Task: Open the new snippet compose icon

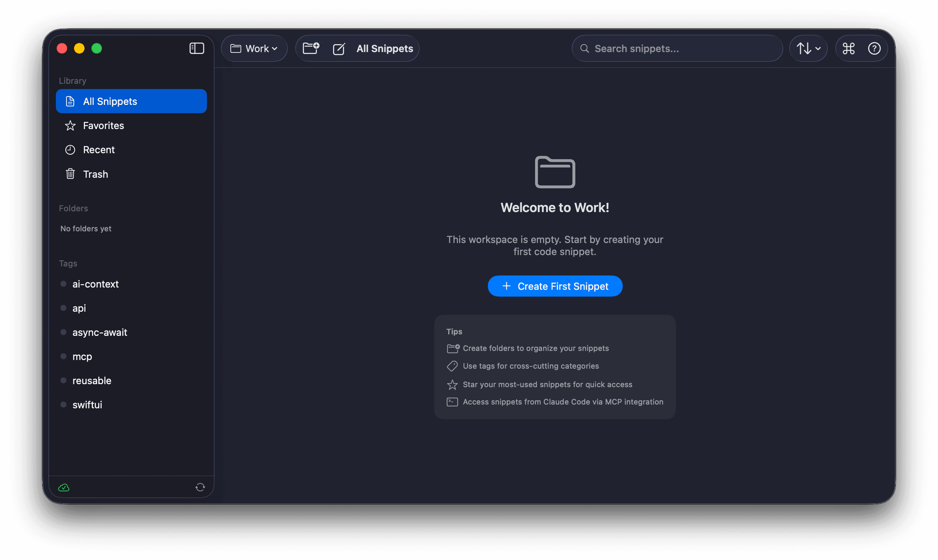Action: tap(339, 49)
